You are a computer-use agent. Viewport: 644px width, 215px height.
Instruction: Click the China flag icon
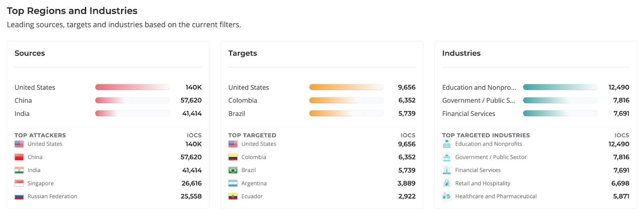point(19,157)
